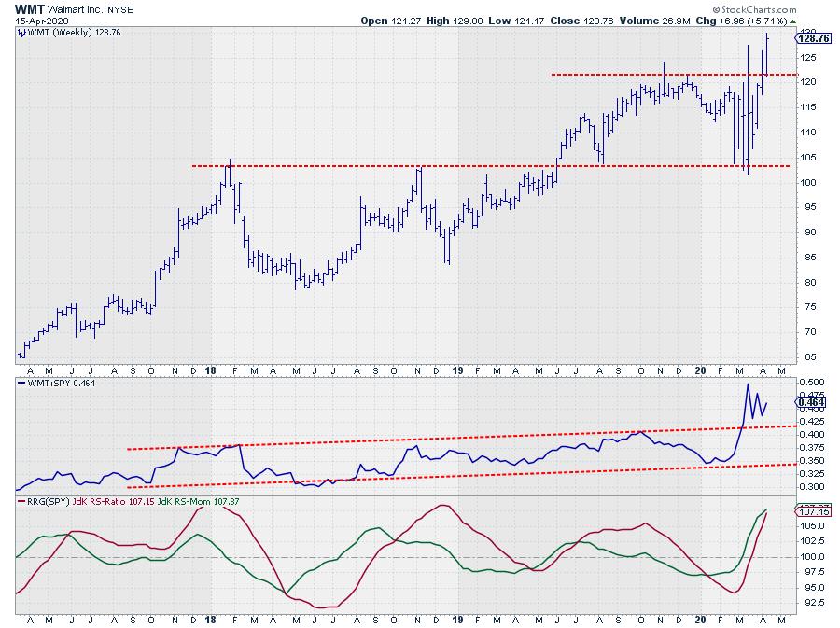Image resolution: width=840 pixels, height=628 pixels.
Task: Select the WMT (Weekly) price legend label
Action: click(61, 33)
